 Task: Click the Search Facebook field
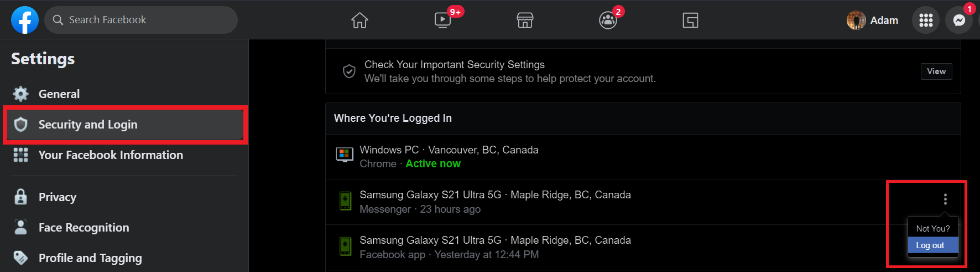click(x=141, y=20)
